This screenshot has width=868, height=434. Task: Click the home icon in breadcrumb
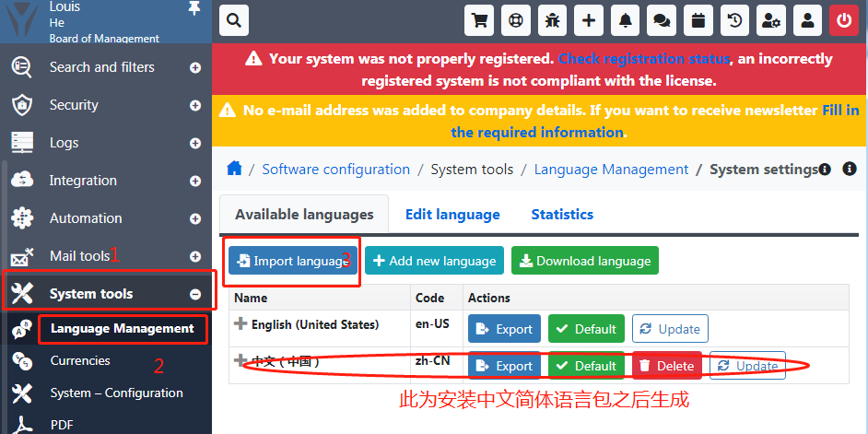pos(234,169)
